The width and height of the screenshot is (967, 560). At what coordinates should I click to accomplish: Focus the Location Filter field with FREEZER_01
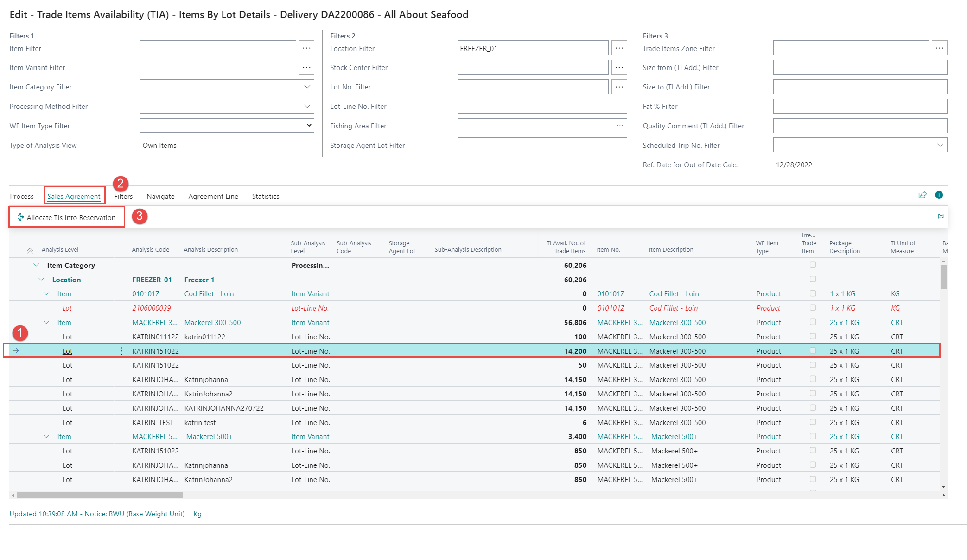point(533,48)
